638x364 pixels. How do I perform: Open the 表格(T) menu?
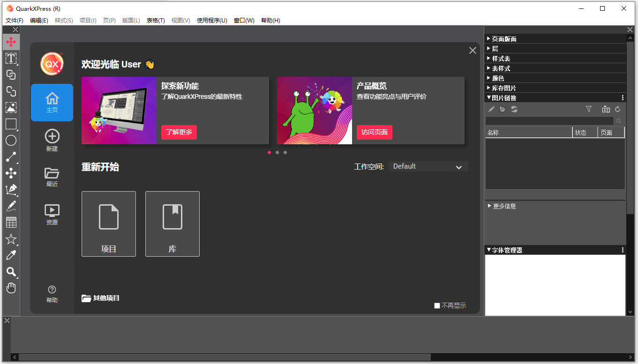coord(156,20)
